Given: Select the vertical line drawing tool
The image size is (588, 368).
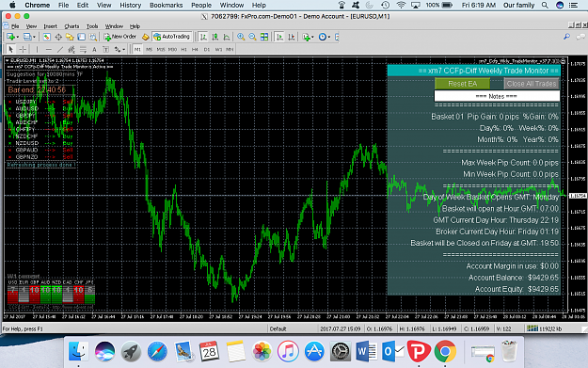Looking at the screenshot, I should [37, 49].
